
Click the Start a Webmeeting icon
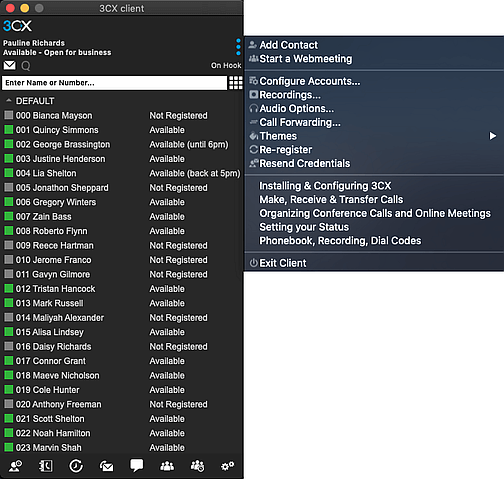pyautogui.click(x=254, y=59)
